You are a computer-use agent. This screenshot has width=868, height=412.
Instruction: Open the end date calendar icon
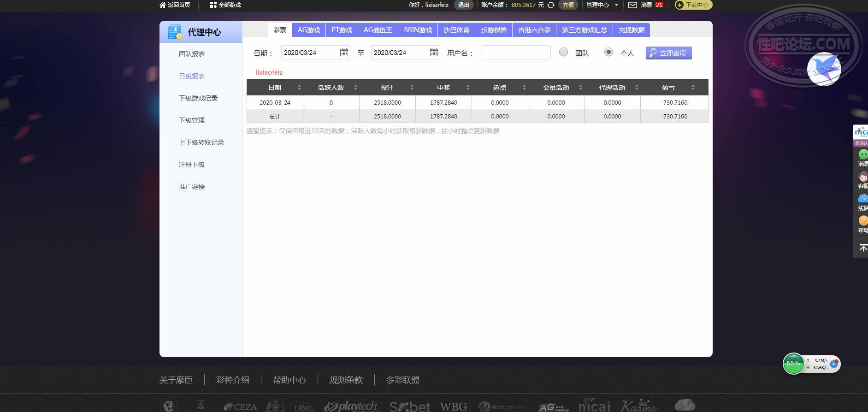[434, 53]
